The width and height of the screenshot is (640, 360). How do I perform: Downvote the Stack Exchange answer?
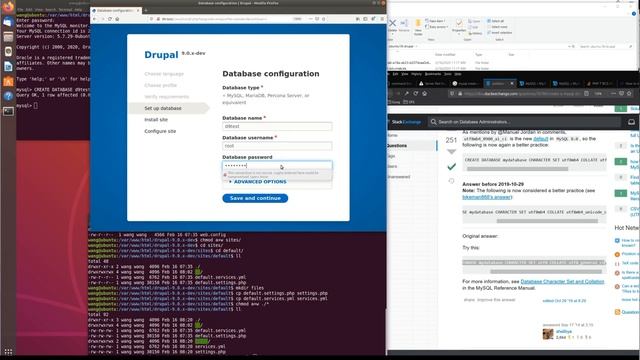[451, 152]
